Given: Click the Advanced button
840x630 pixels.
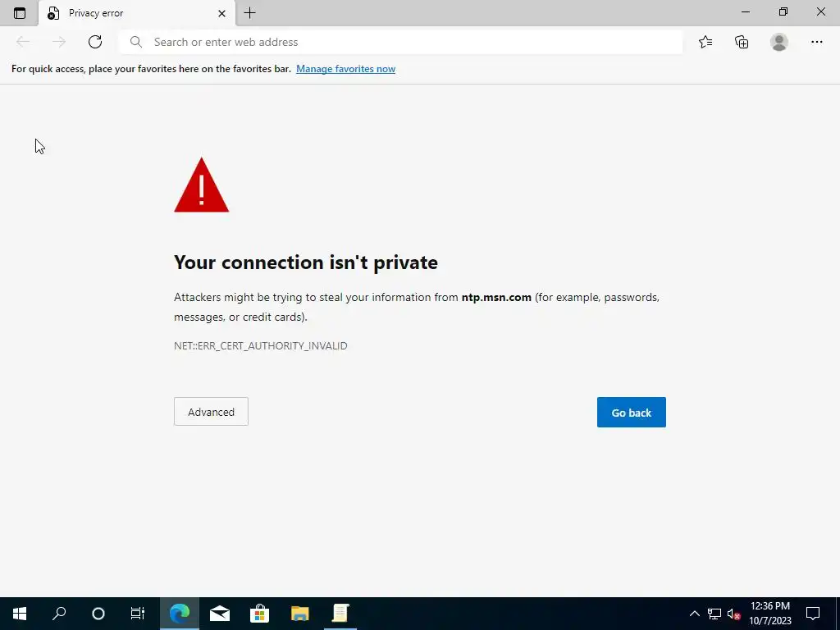Looking at the screenshot, I should [x=211, y=412].
